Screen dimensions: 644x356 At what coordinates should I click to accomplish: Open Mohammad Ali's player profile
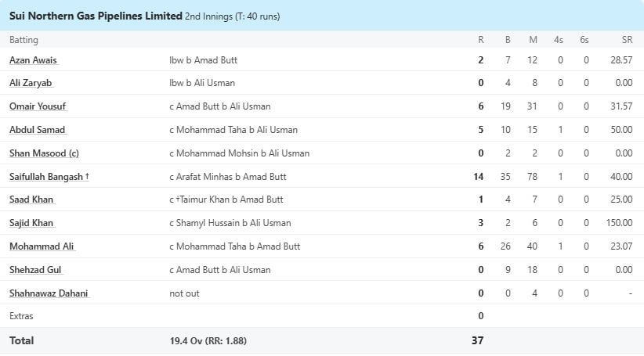(x=36, y=246)
